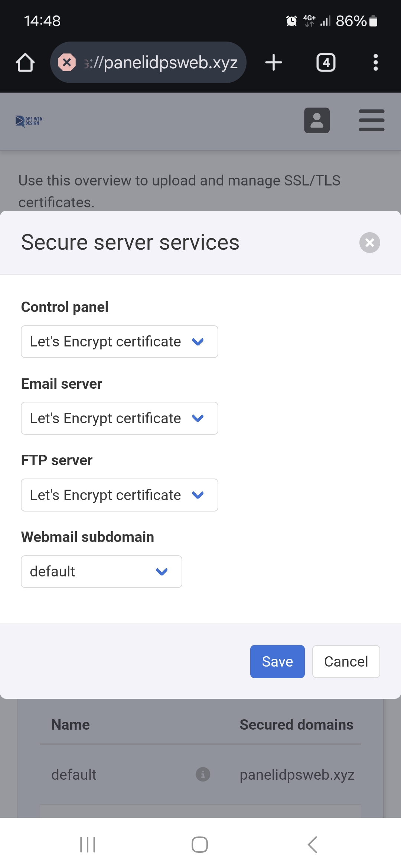401x868 pixels.
Task: Click the info icon beside default certificate
Action: 203,775
